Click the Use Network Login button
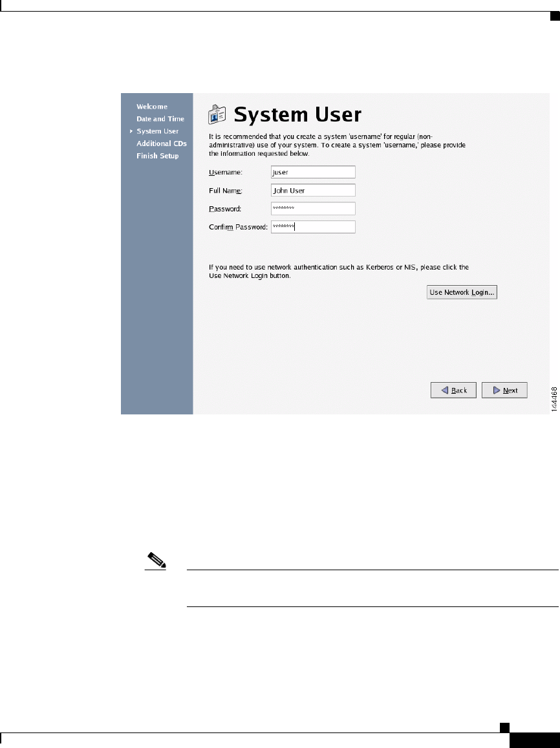The height and width of the screenshot is (748, 560). [462, 292]
